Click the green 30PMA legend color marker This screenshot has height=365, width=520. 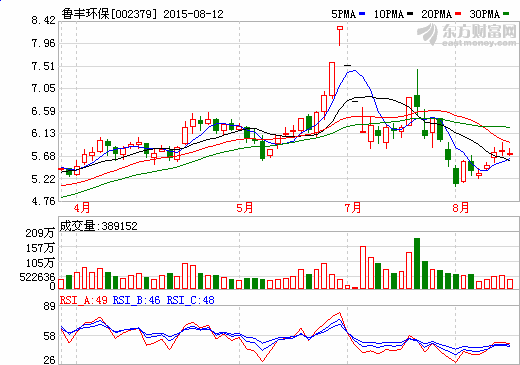[x=506, y=14]
